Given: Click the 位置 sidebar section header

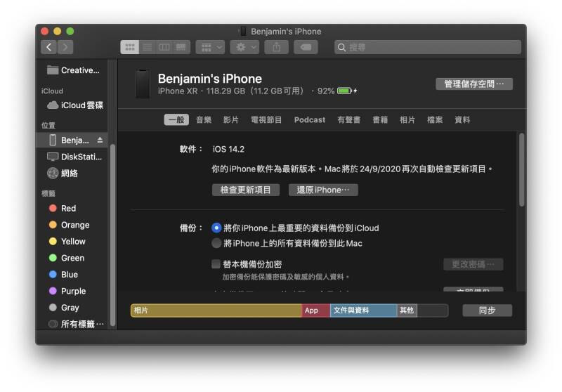Looking at the screenshot, I should 48,125.
